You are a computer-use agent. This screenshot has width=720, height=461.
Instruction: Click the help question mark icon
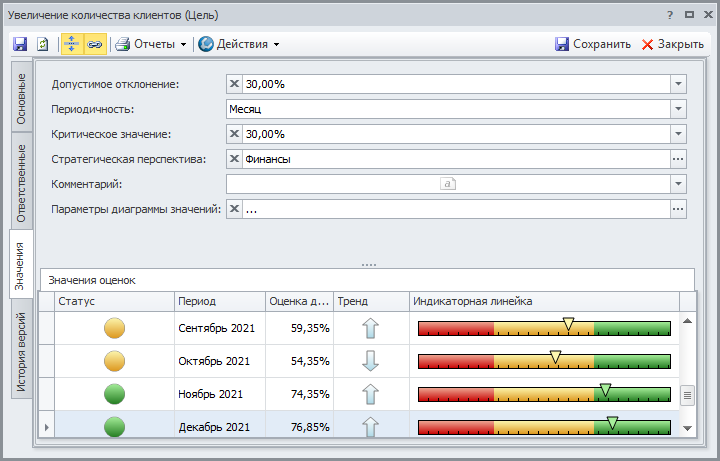(669, 15)
